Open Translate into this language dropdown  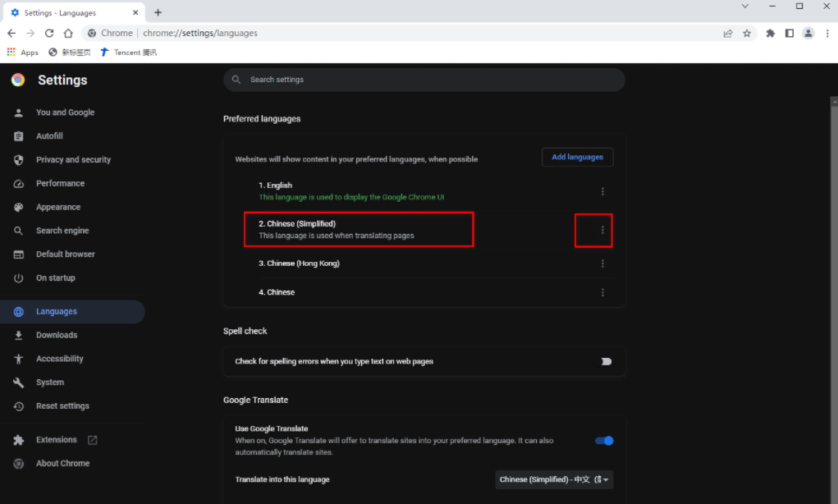pos(554,479)
